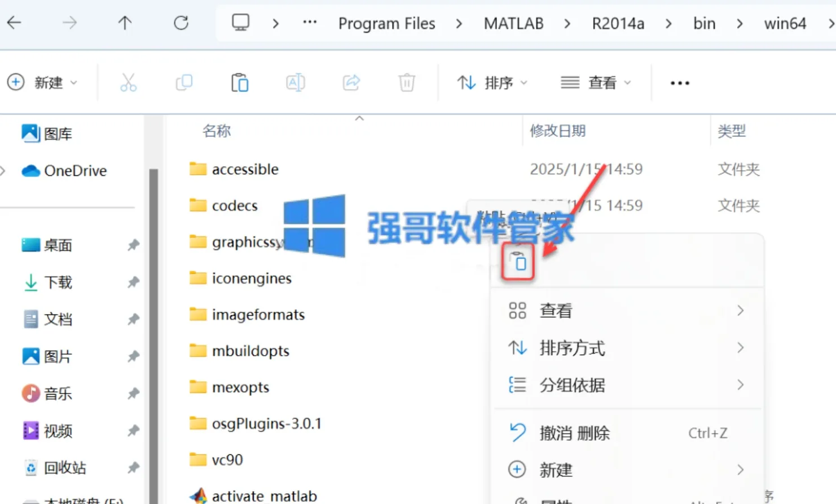The image size is (836, 504).
Task: Select the osgPlugins-3.0.1 folder
Action: click(x=256, y=423)
